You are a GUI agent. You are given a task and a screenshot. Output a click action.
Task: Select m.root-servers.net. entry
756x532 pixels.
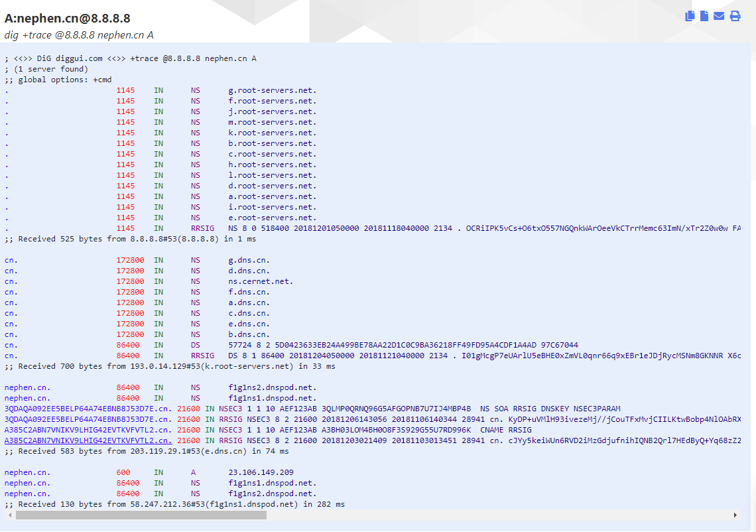click(x=273, y=122)
